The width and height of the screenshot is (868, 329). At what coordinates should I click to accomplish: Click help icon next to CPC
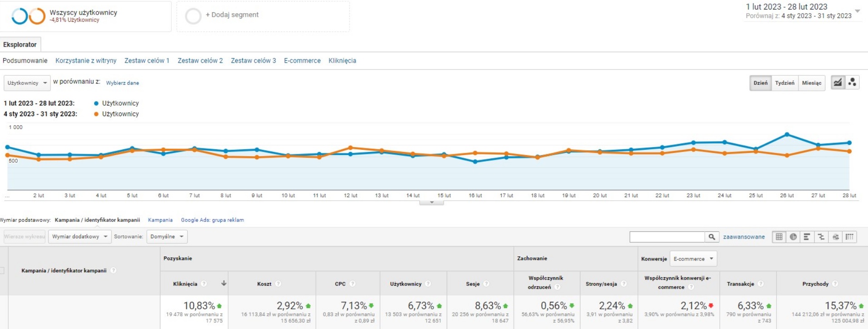(353, 284)
